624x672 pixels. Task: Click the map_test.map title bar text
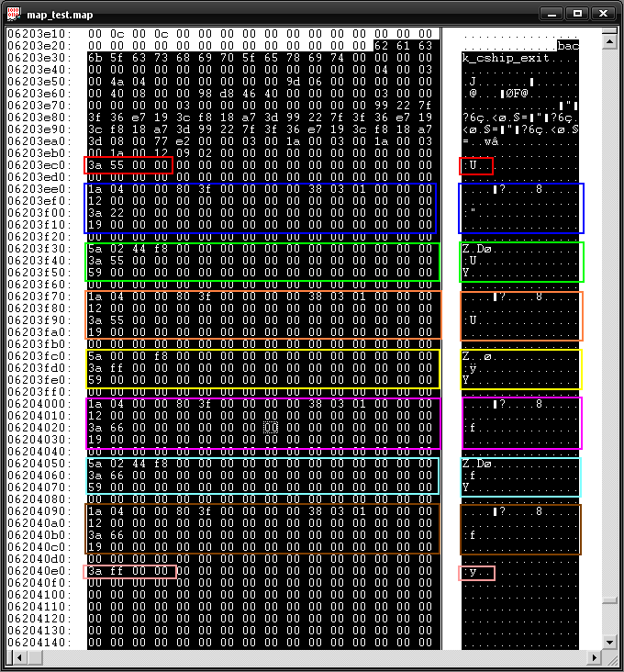(60, 15)
